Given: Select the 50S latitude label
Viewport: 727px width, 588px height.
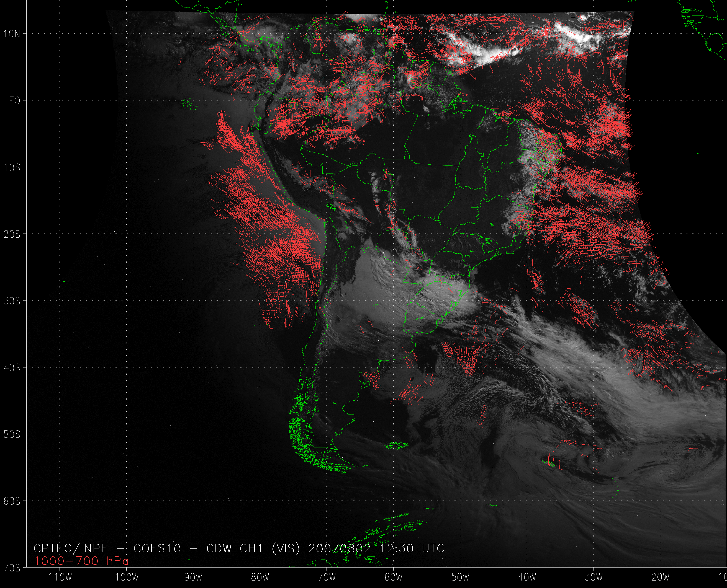Looking at the screenshot, I should click(x=12, y=434).
